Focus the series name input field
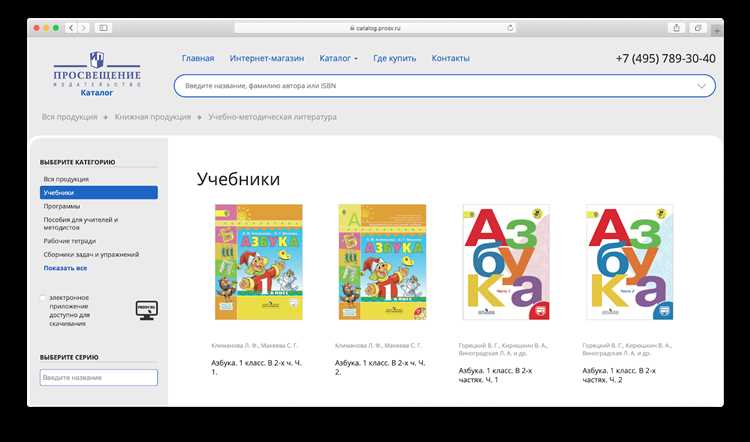Image resolution: width=750 pixels, height=442 pixels. [x=99, y=377]
